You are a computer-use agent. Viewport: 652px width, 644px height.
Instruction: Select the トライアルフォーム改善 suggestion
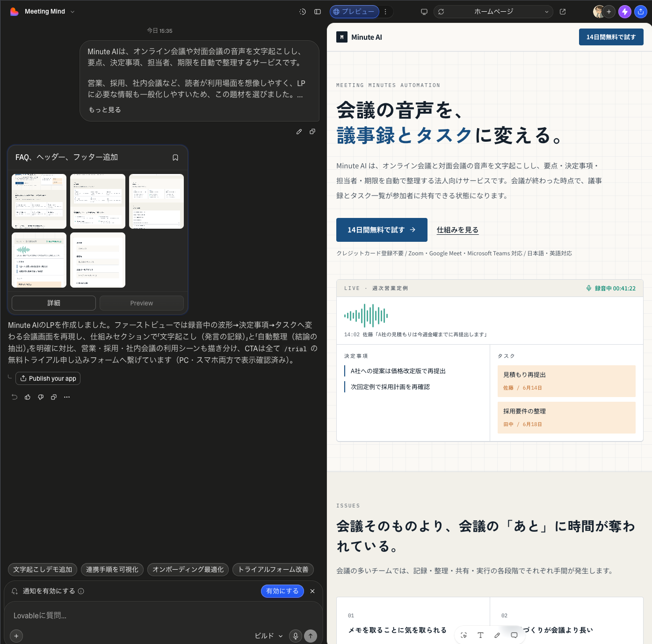pyautogui.click(x=273, y=570)
